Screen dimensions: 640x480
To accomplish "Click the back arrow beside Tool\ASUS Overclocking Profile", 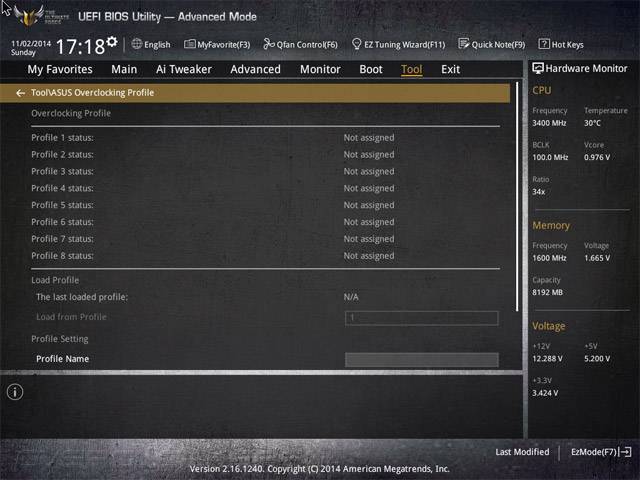I will (20, 93).
